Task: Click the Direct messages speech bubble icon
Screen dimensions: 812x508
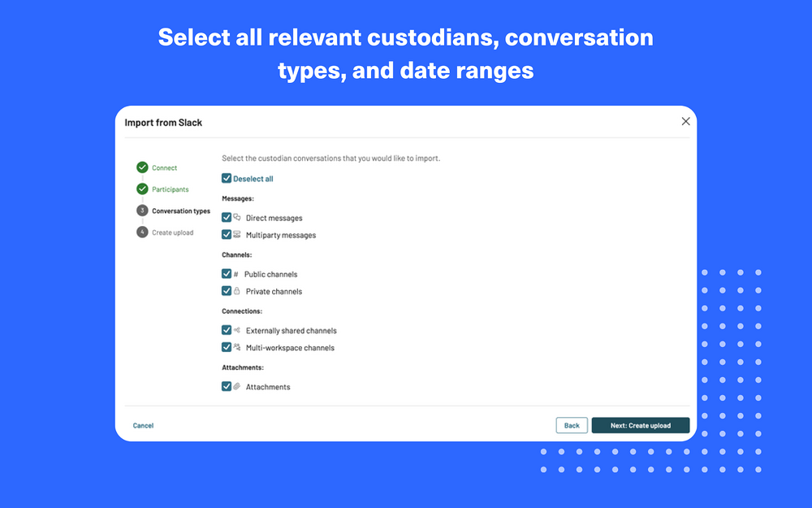Action: pos(236,218)
